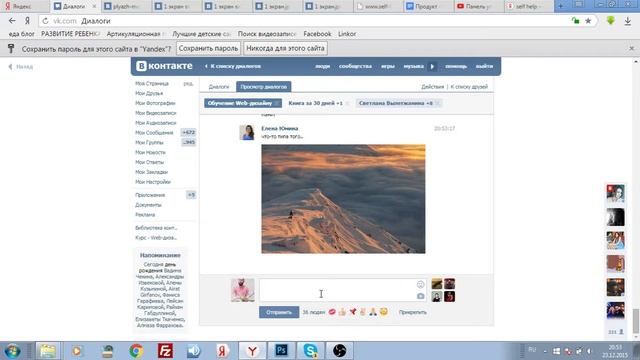Open the Facebook bookmark

pyautogui.click(x=317, y=34)
